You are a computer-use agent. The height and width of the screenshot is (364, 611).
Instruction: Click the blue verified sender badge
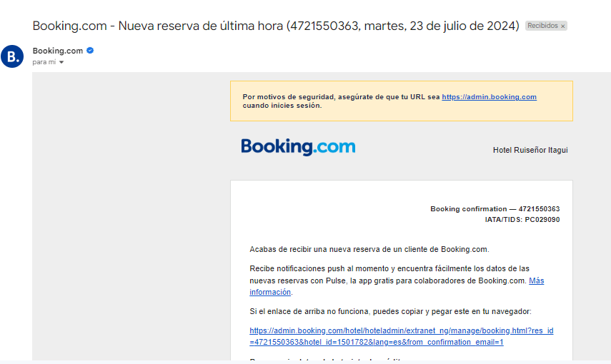coord(90,50)
